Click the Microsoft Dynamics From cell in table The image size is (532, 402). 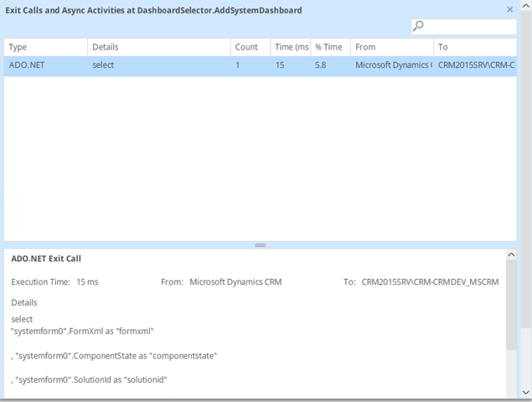(391, 65)
